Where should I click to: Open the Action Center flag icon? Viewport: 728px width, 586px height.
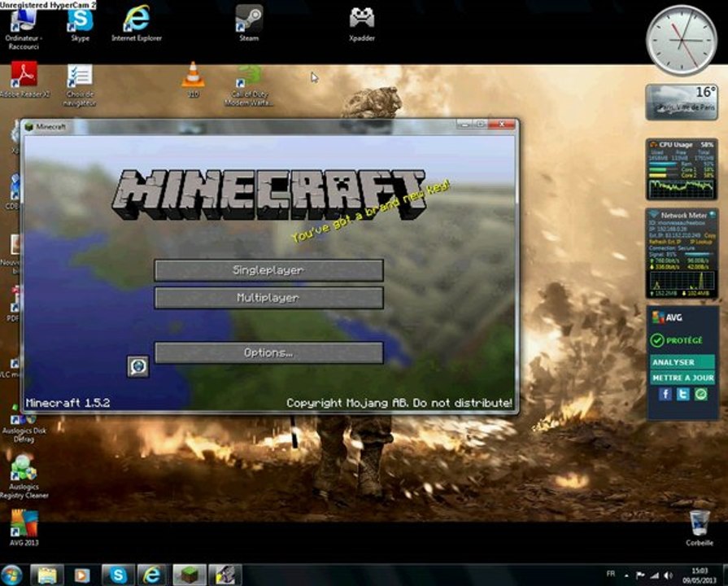(640, 575)
